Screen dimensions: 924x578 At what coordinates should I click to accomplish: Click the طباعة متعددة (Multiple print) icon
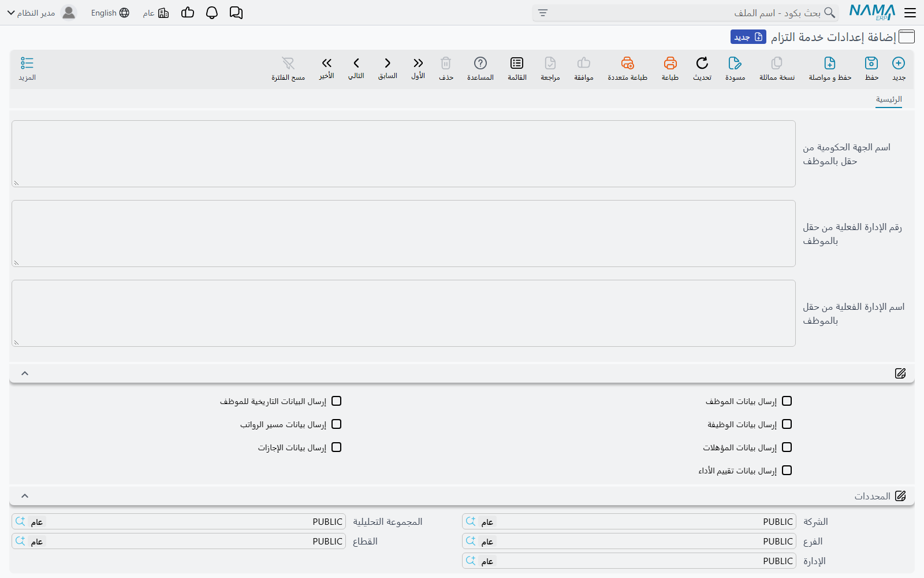point(628,64)
